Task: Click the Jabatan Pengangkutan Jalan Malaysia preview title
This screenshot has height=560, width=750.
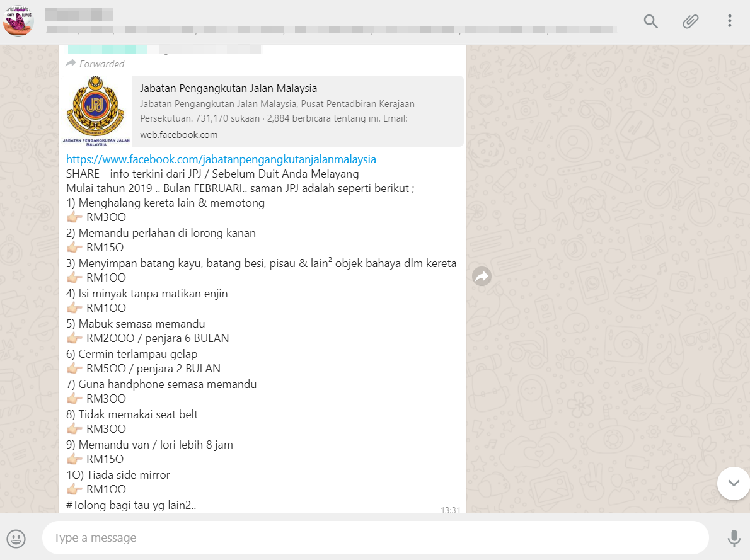Action: click(229, 88)
